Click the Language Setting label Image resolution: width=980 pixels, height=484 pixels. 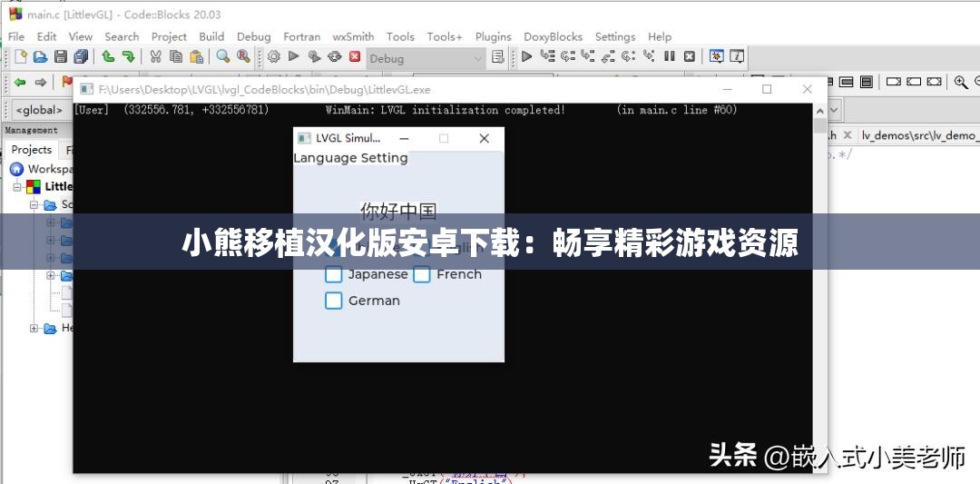point(350,158)
